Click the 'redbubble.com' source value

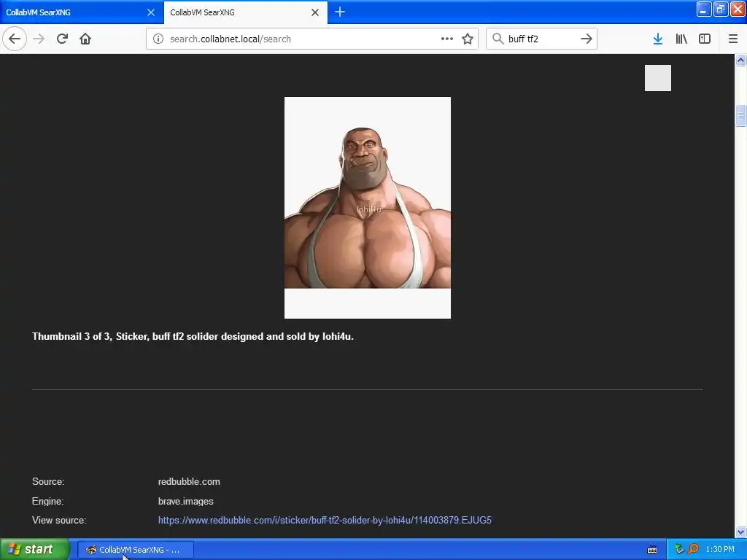coord(189,481)
